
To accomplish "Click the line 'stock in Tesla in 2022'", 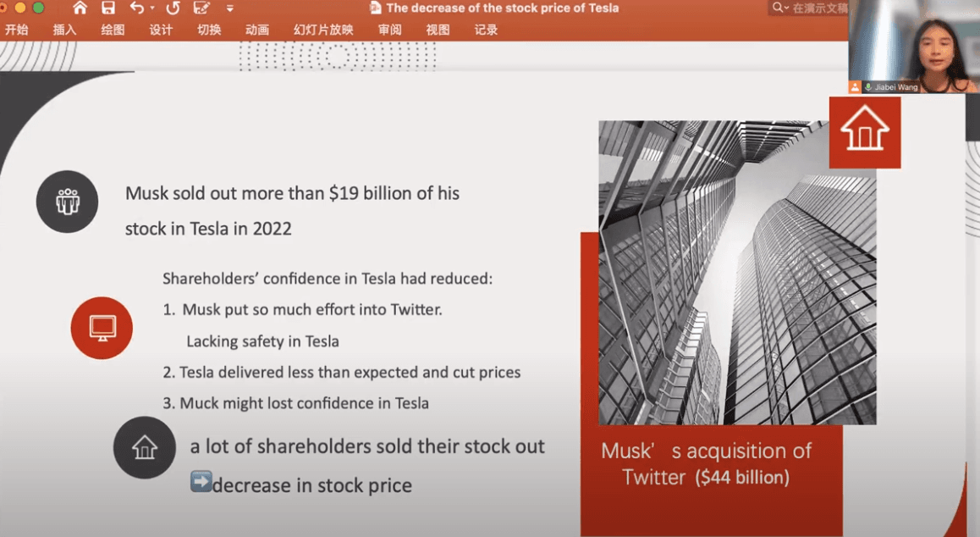I will tap(208, 229).
